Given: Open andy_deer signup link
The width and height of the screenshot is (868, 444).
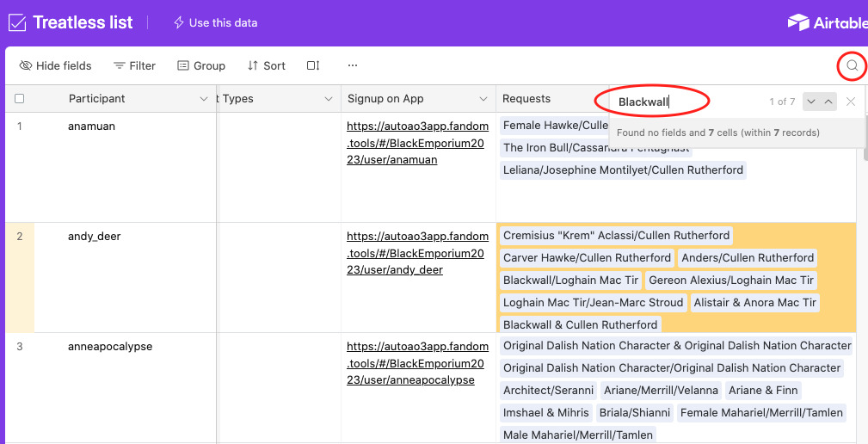Looking at the screenshot, I should tap(416, 253).
